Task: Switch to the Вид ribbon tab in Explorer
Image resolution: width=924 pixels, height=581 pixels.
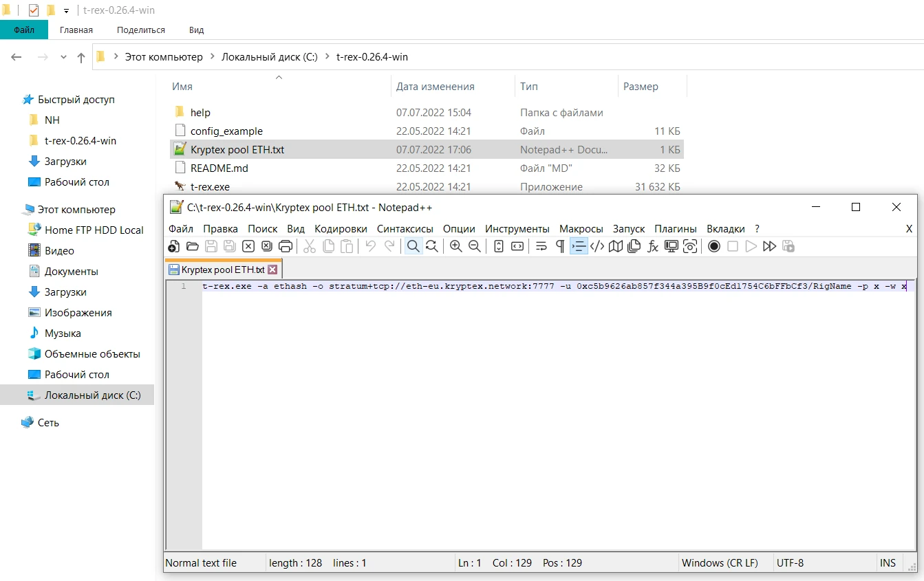Action: pyautogui.click(x=196, y=30)
